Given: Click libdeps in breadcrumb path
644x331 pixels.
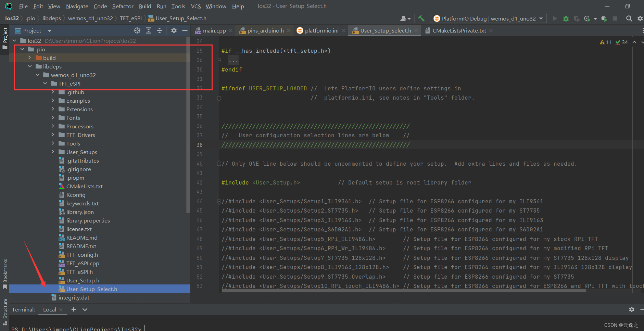Looking at the screenshot, I should click(x=52, y=18).
